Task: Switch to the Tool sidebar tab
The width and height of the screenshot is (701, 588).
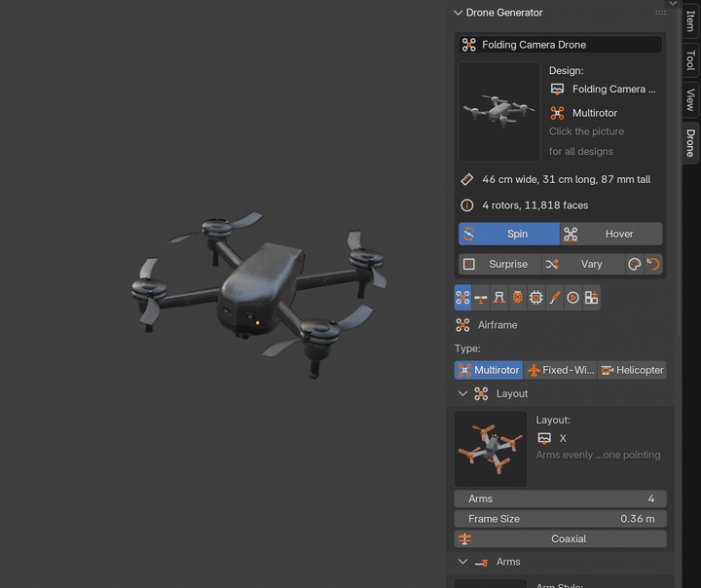Action: (x=690, y=60)
